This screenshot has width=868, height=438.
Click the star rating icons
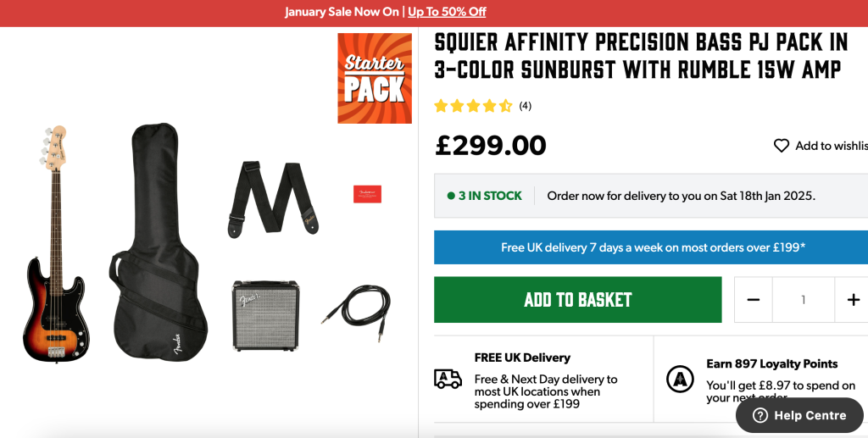point(473,106)
